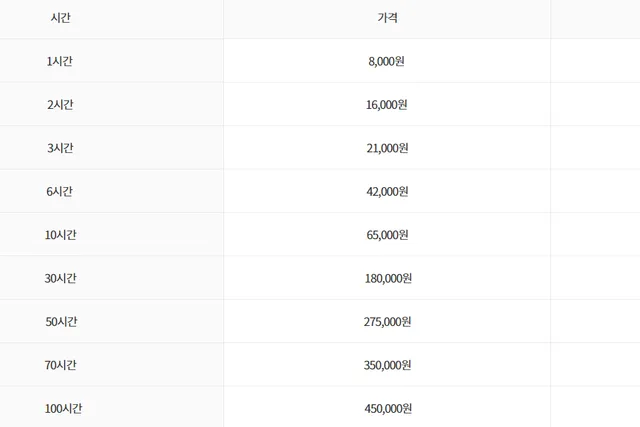Select the 30시간 row label

[60, 278]
